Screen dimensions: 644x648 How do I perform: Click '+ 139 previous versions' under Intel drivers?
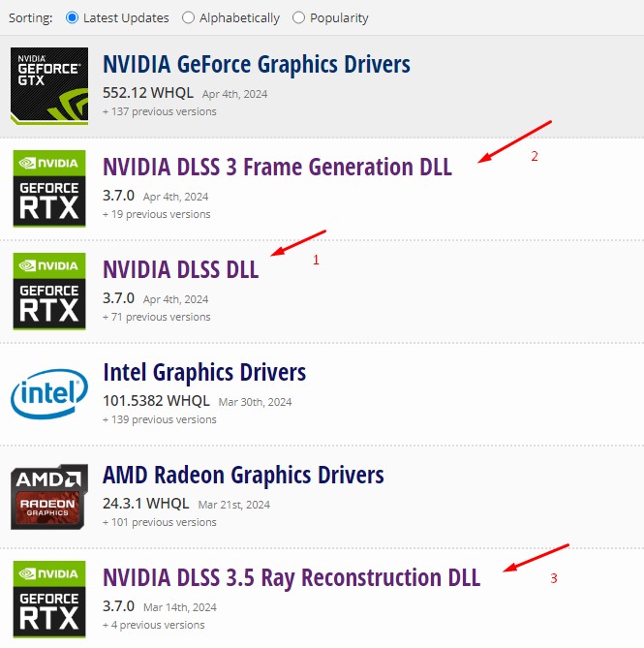[160, 419]
